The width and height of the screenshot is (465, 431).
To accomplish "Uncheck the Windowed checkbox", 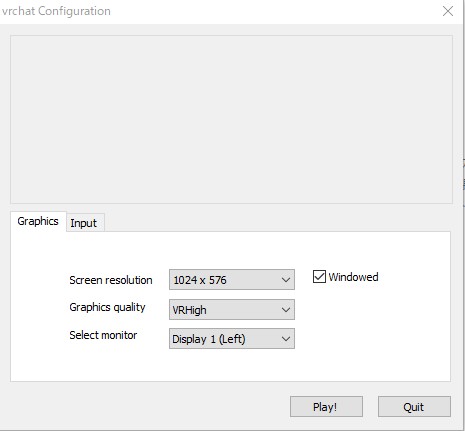I will click(319, 277).
